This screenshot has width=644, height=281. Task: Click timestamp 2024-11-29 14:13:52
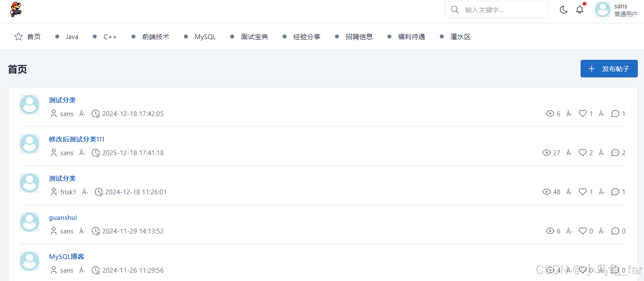[133, 231]
